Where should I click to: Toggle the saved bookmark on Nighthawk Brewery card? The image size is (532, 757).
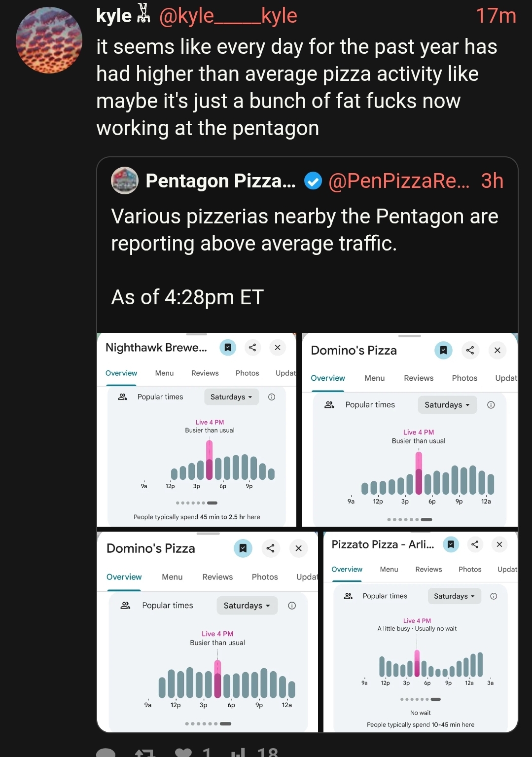228,348
